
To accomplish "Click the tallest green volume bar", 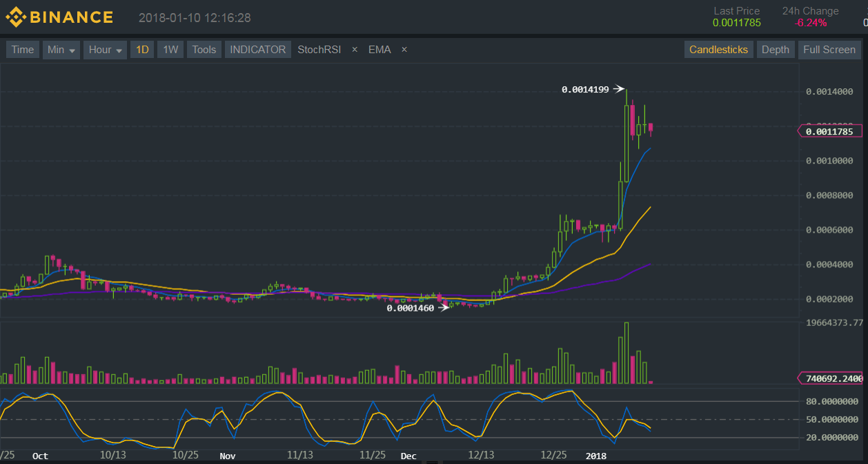I will click(x=627, y=353).
